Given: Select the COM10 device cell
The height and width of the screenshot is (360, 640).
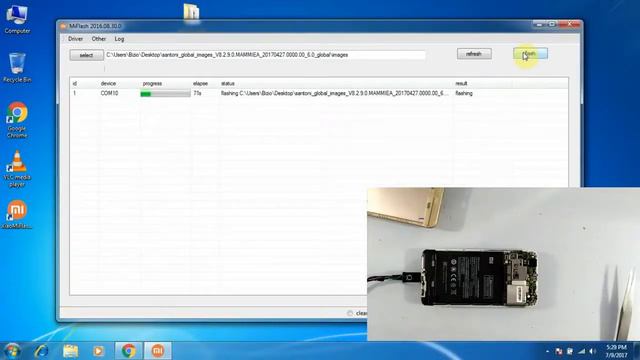Looking at the screenshot, I should 109,93.
